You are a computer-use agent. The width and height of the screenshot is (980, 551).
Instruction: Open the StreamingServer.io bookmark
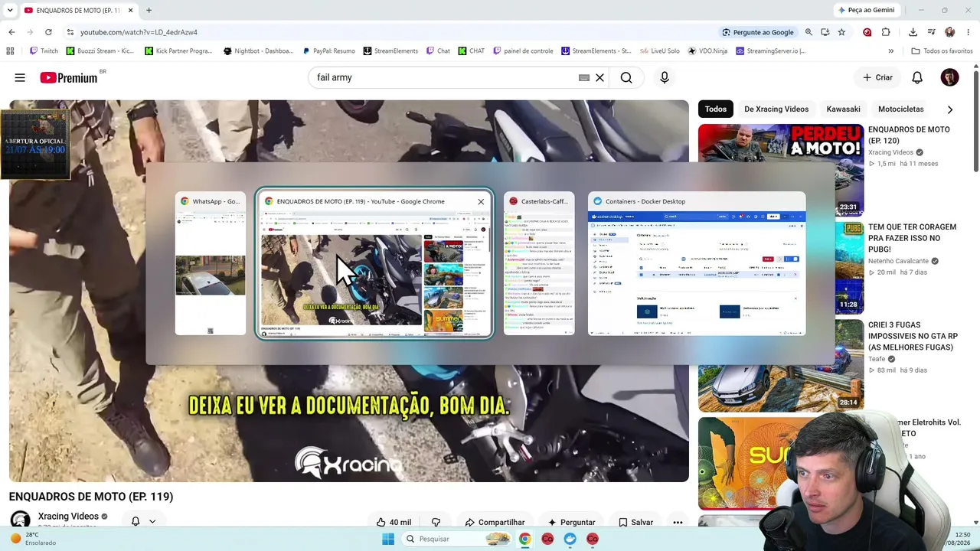[770, 51]
